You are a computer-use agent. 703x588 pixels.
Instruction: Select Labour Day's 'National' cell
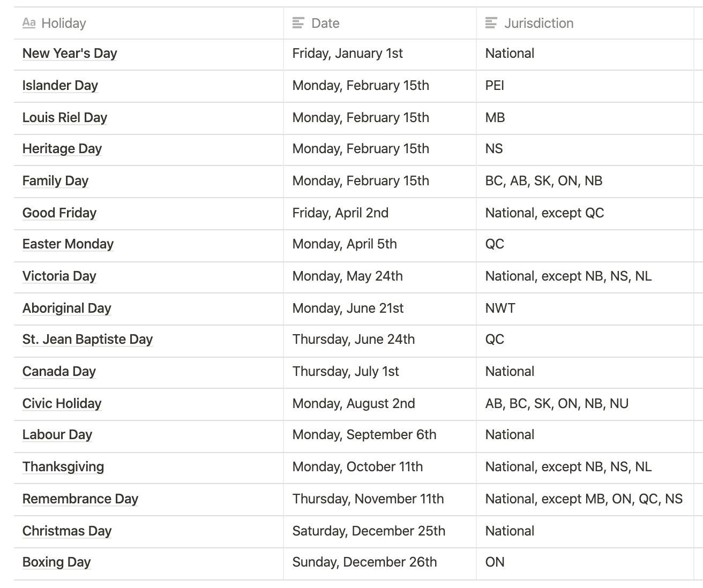pyautogui.click(x=585, y=436)
